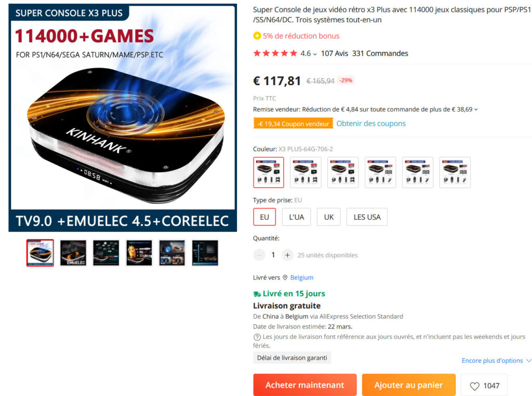Viewport: 532px width, 396px height.
Task: Select the second color variant swatch
Action: (x=305, y=172)
